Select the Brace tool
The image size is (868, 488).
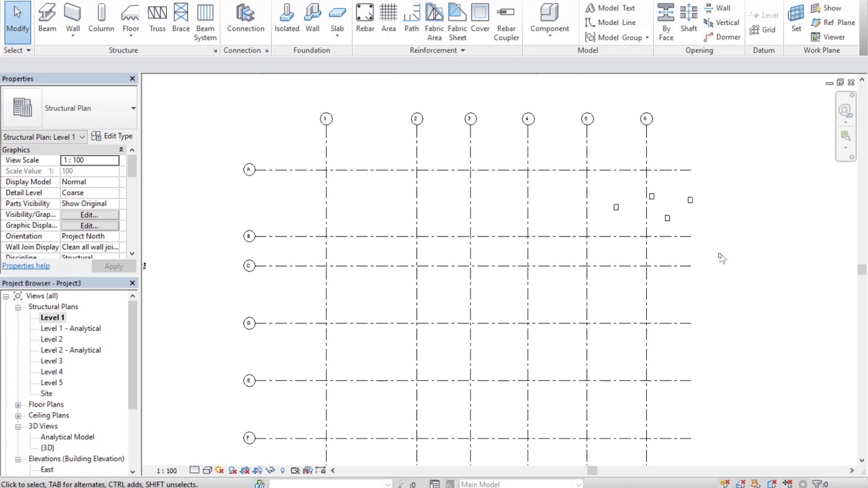click(180, 18)
